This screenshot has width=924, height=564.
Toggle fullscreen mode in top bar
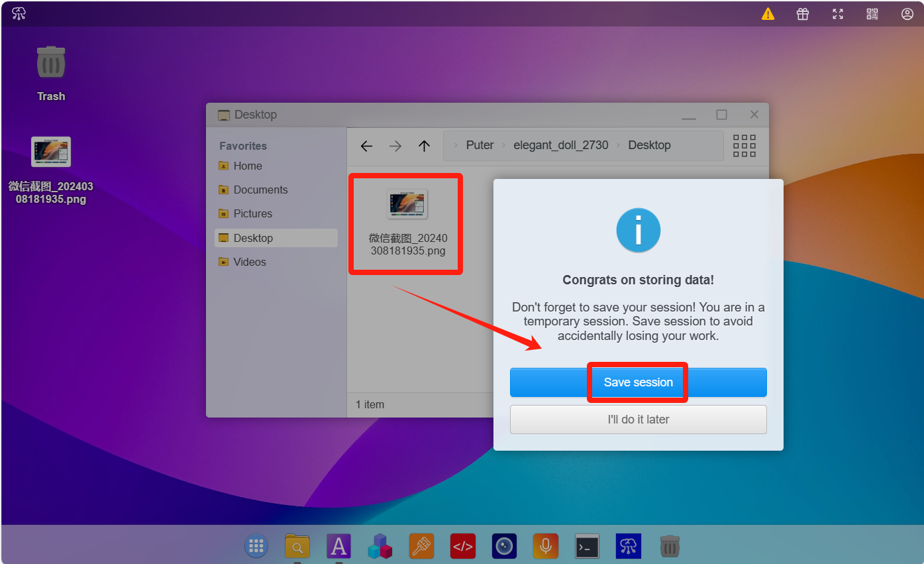(838, 14)
